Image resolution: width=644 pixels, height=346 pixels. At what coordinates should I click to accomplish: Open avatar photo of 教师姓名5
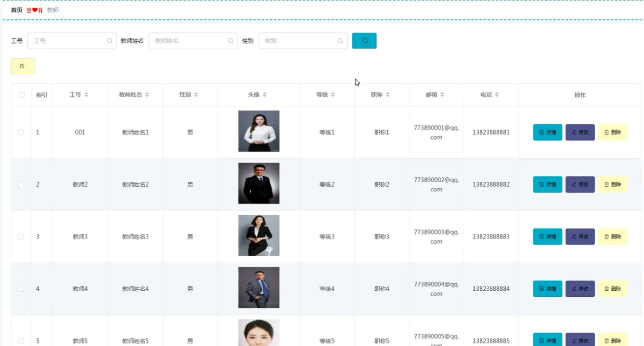(x=259, y=332)
